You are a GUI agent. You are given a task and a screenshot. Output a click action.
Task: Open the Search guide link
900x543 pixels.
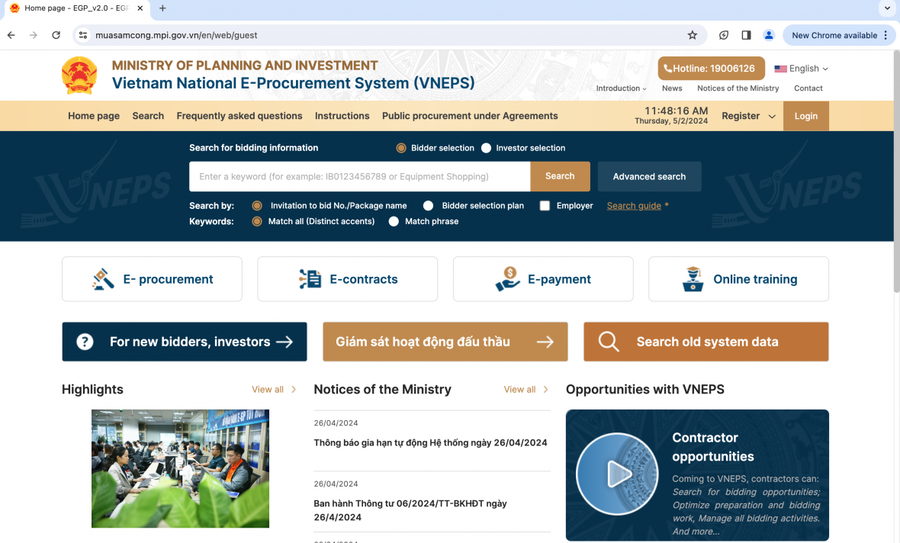pyautogui.click(x=634, y=205)
